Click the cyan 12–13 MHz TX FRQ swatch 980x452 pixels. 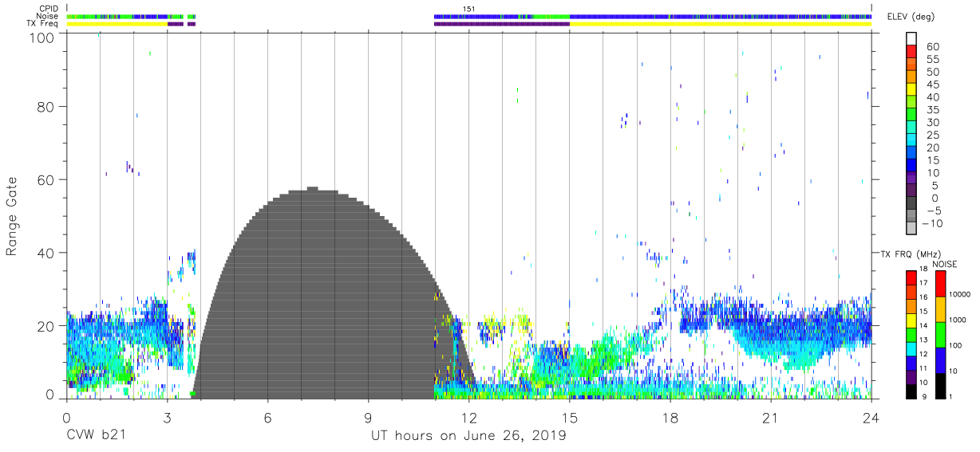(911, 348)
